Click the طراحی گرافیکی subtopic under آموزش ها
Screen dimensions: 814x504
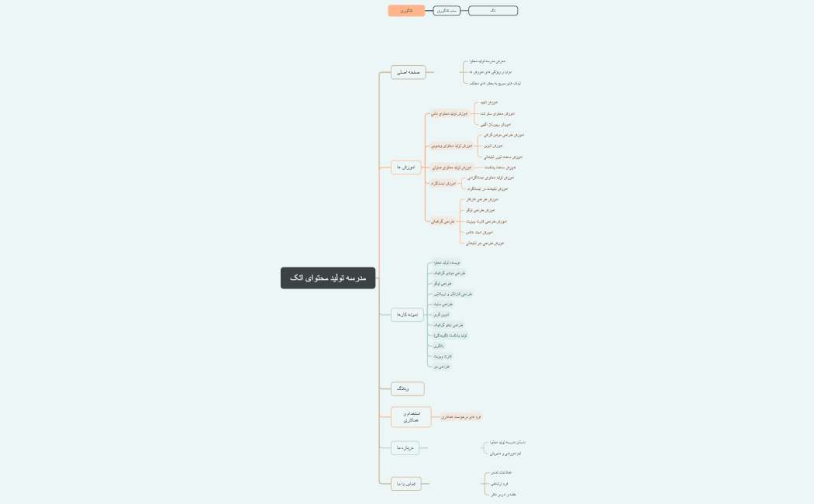(x=443, y=221)
